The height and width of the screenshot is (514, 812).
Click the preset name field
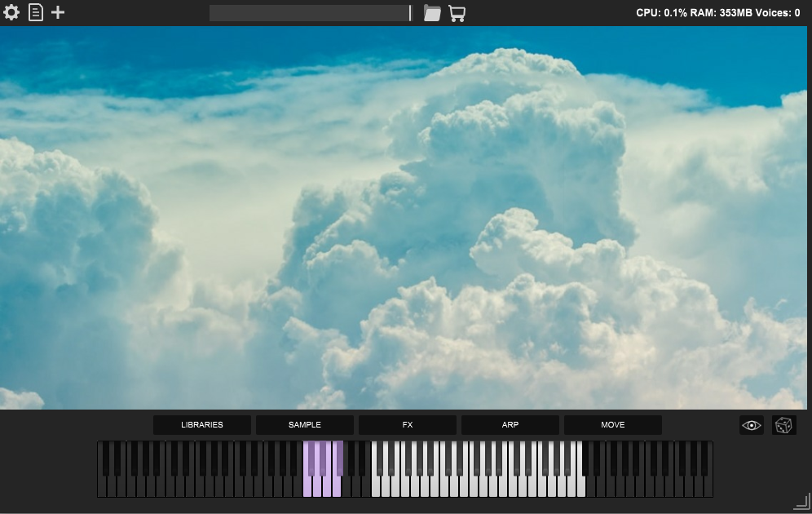(309, 13)
